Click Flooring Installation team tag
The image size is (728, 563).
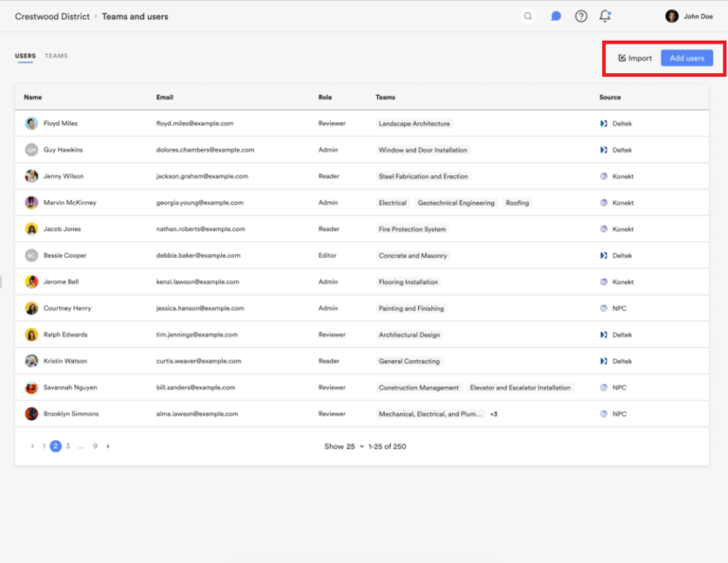(x=409, y=282)
